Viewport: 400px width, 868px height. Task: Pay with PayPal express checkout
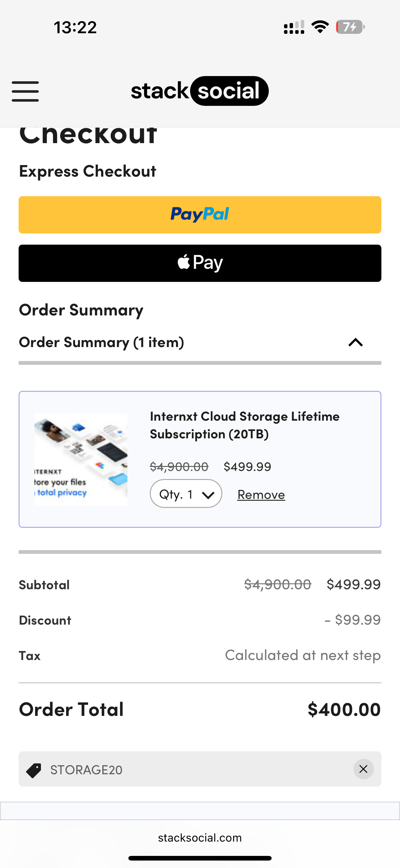coord(200,215)
